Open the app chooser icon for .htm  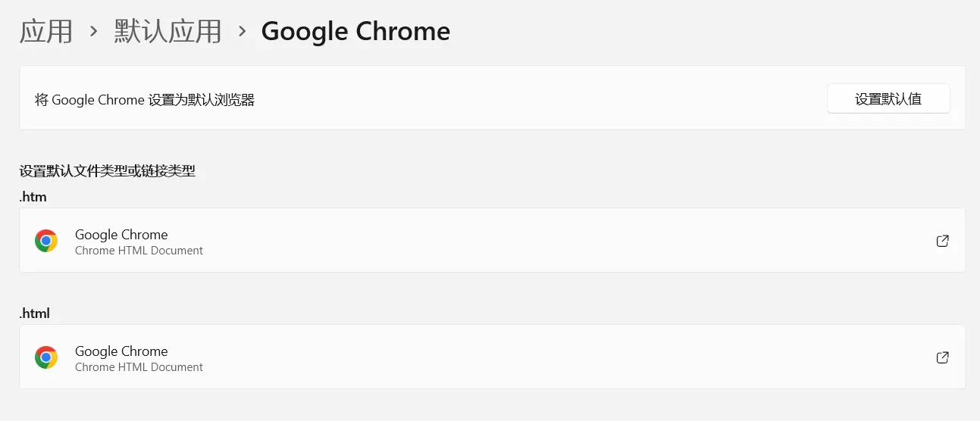[942, 241]
